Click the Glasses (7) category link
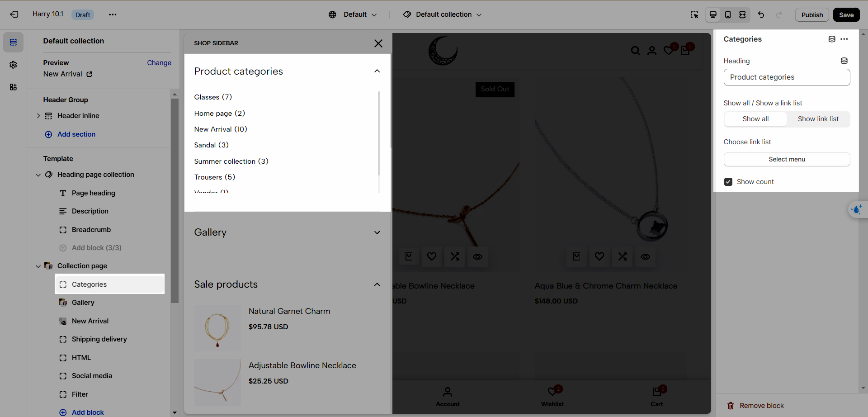868x417 pixels. point(213,97)
